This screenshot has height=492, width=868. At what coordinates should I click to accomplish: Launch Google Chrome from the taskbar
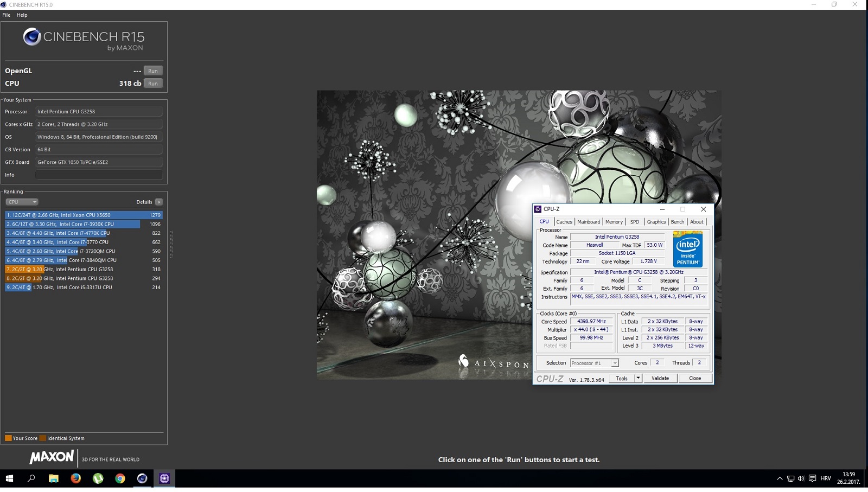click(120, 478)
